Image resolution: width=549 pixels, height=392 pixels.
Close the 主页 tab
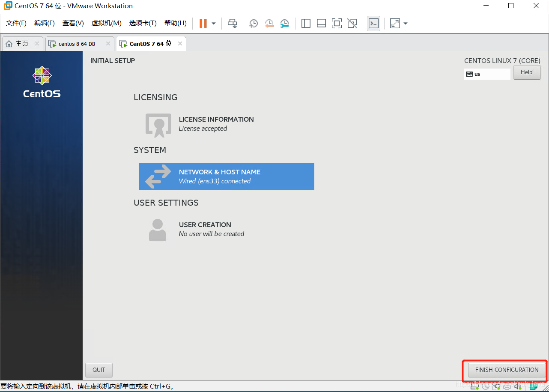pos(37,44)
